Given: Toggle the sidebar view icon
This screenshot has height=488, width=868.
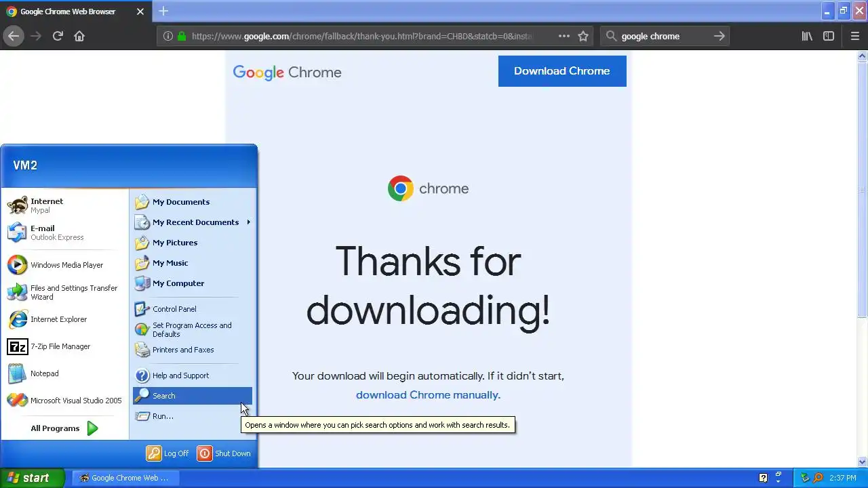Looking at the screenshot, I should click(x=829, y=36).
